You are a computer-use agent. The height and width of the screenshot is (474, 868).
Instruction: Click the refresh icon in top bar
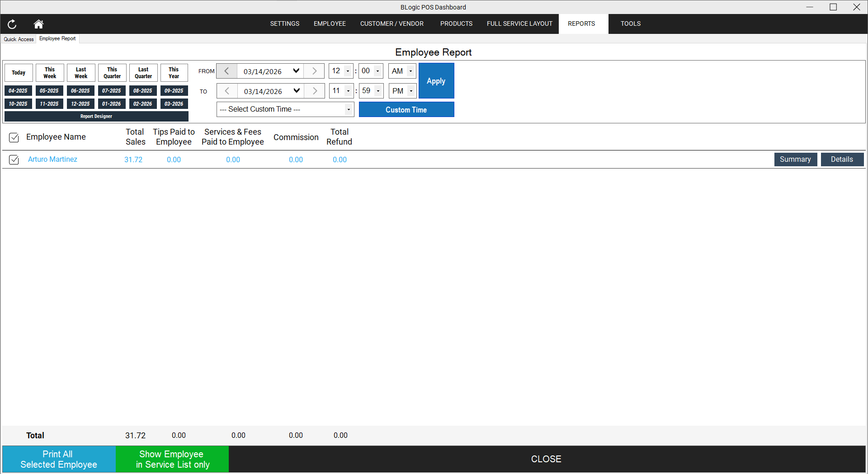[x=12, y=24]
